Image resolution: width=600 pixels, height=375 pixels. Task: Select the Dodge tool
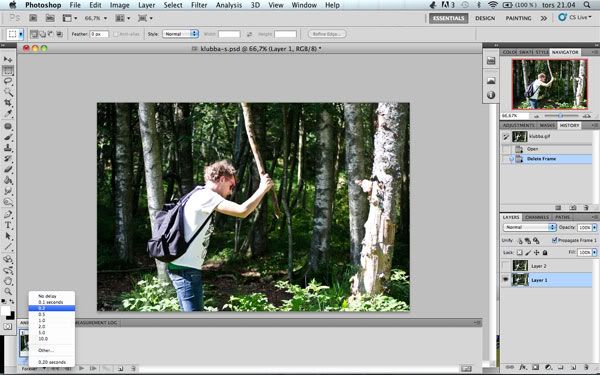(8, 202)
